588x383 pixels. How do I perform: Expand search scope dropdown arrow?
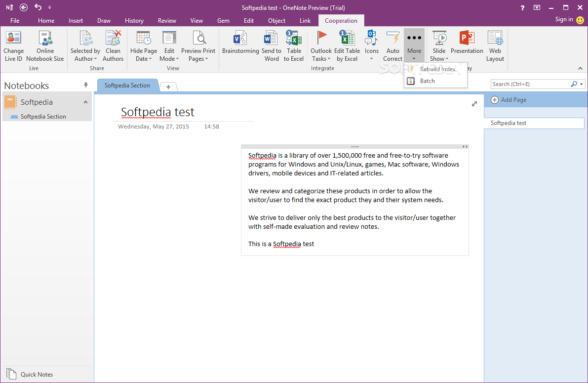582,84
